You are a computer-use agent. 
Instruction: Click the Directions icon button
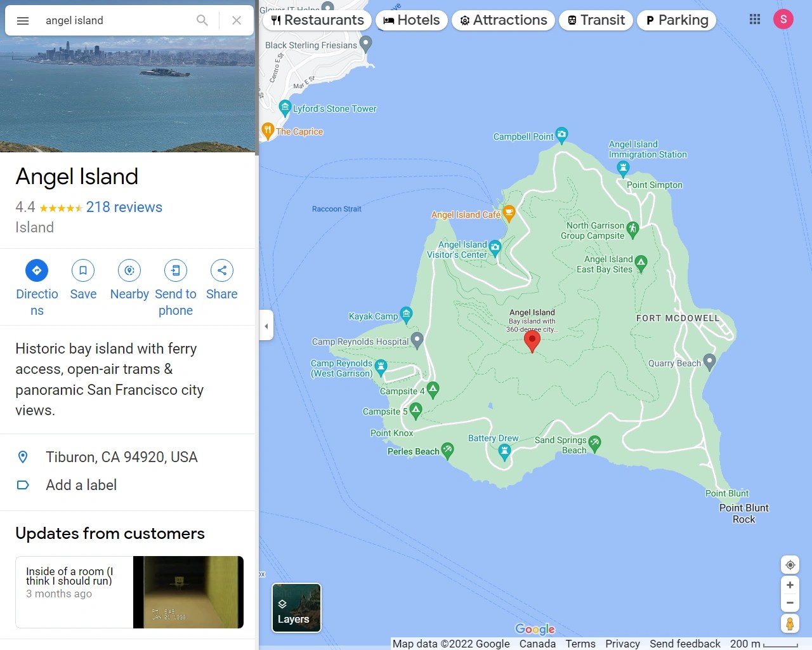coord(37,270)
